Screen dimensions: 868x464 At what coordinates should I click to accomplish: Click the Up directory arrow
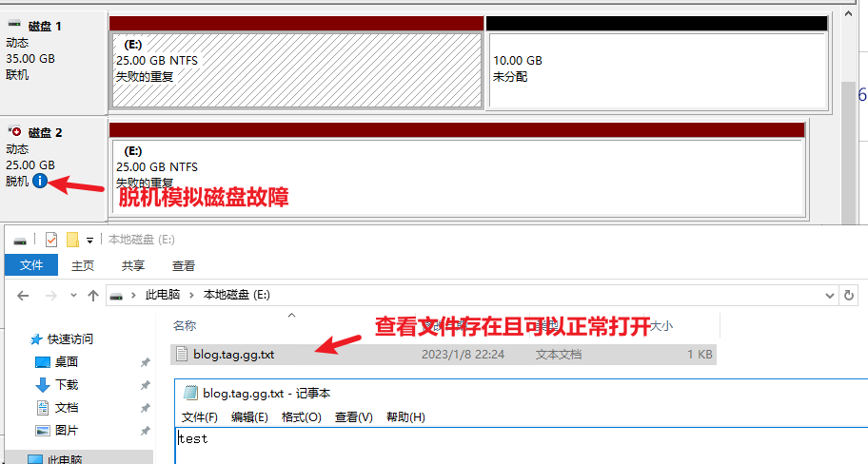pyautogui.click(x=93, y=296)
